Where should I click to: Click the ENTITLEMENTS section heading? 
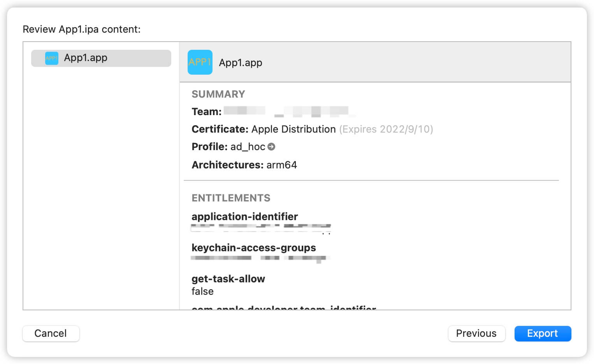pyautogui.click(x=231, y=198)
